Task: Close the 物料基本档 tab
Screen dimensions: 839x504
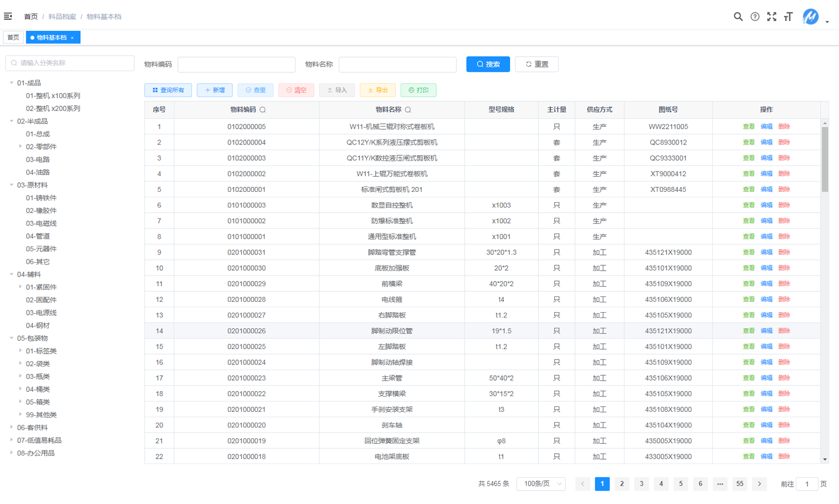Action: click(72, 38)
